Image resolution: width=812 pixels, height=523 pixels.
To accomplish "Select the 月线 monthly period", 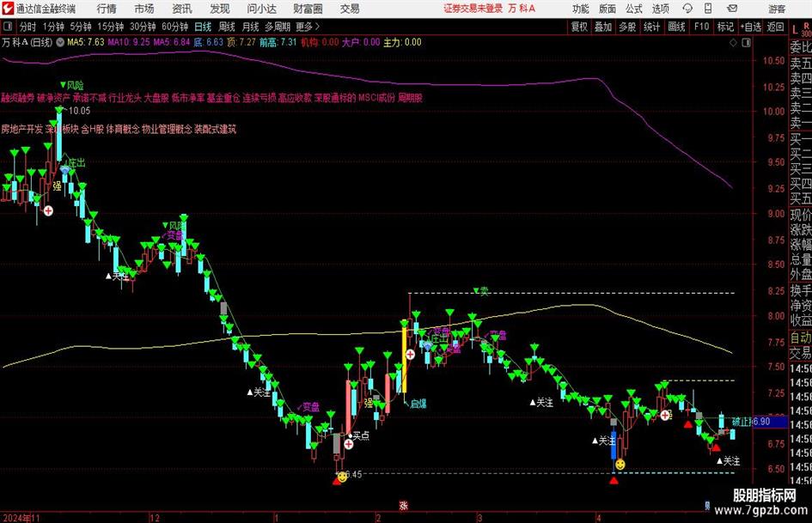I will click(250, 27).
